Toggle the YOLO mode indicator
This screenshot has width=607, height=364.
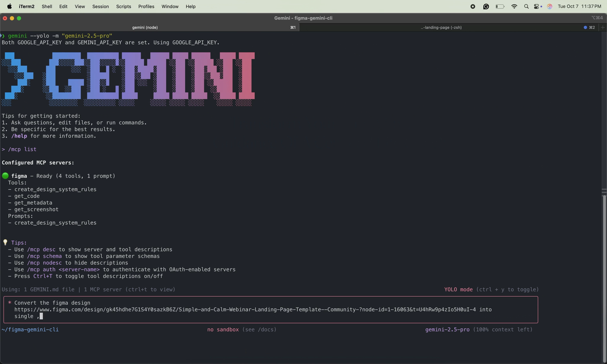458,290
